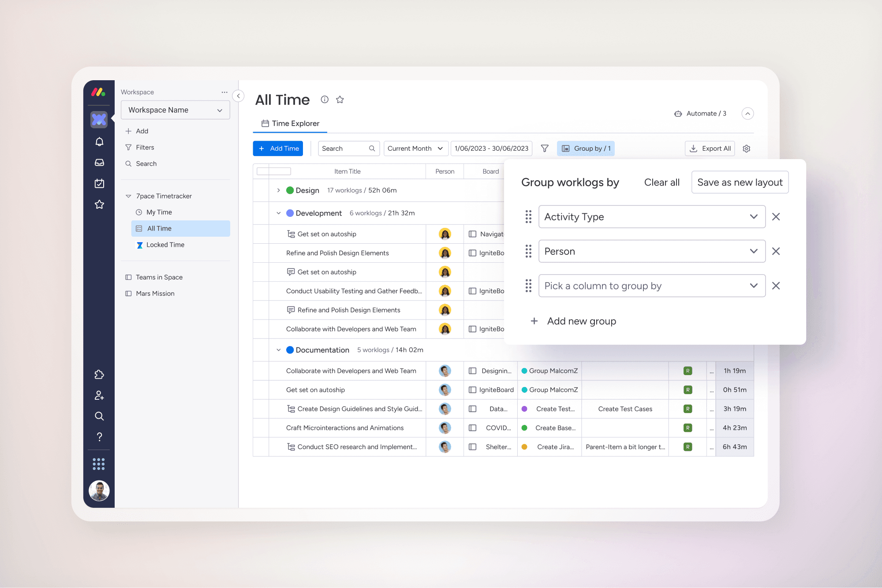Open the Current Month period dropdown
Screen dimensions: 882x588
click(x=415, y=149)
